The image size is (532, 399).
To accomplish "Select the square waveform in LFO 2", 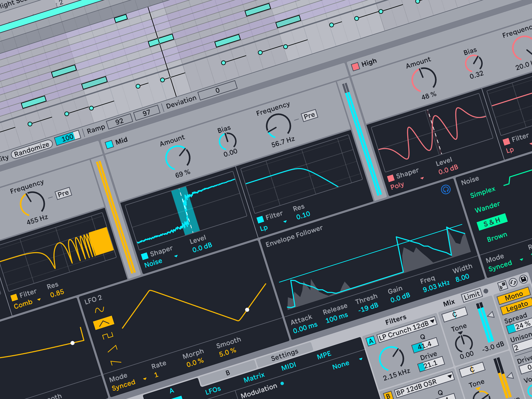I will [x=107, y=336].
